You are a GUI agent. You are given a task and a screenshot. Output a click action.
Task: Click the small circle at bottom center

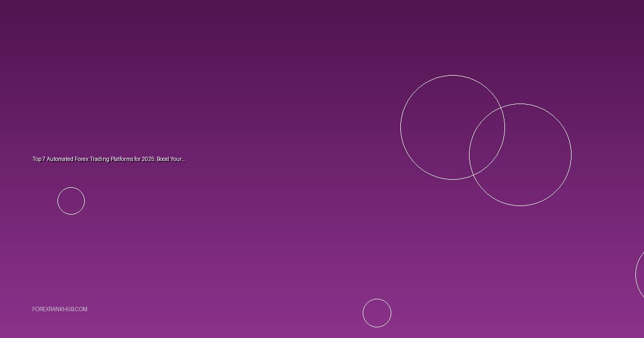(377, 313)
